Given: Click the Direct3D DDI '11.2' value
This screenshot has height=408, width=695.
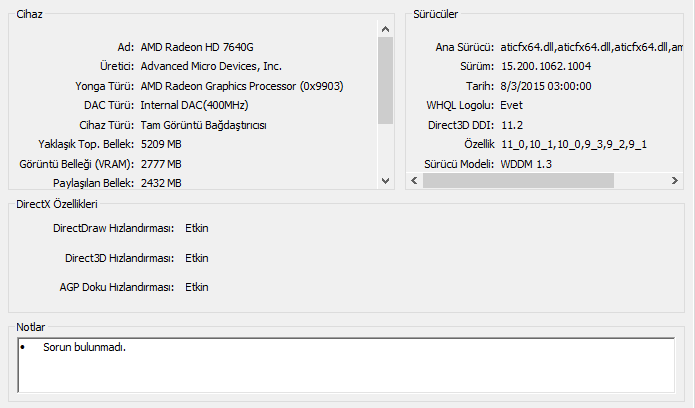Looking at the screenshot, I should 512,125.
